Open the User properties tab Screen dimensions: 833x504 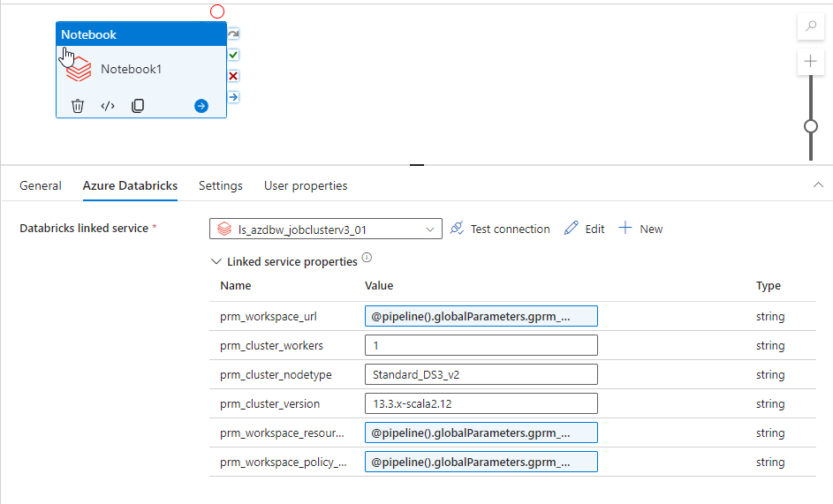coord(306,186)
